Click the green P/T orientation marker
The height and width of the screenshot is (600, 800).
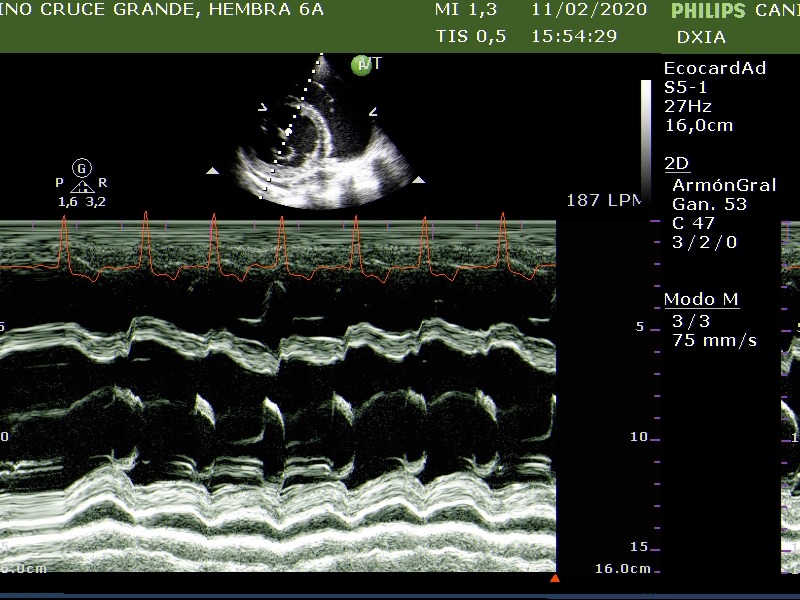362,65
